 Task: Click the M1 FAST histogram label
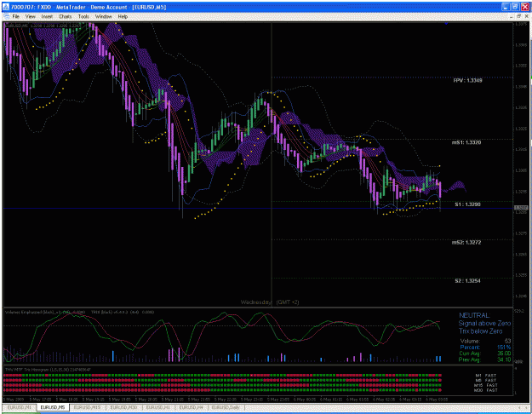tap(485, 376)
